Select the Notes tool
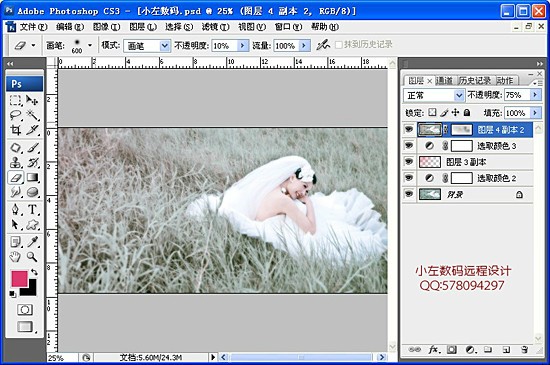 (x=15, y=242)
